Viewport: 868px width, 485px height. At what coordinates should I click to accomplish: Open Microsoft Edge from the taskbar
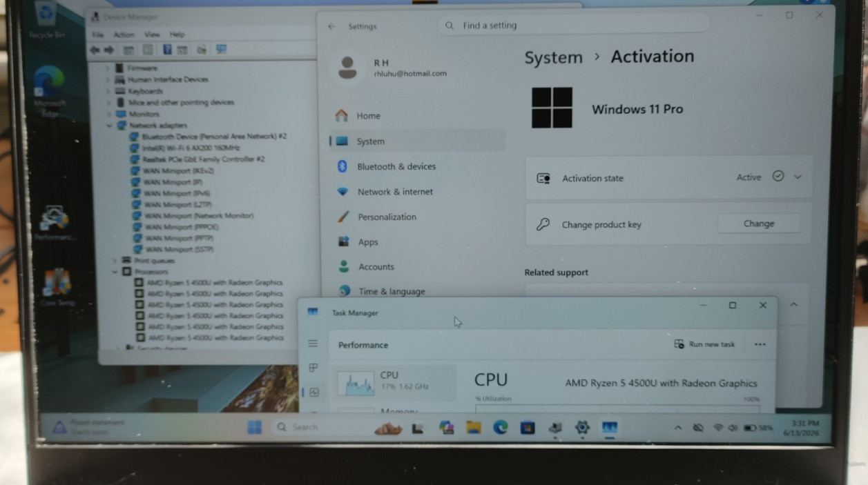(501, 428)
